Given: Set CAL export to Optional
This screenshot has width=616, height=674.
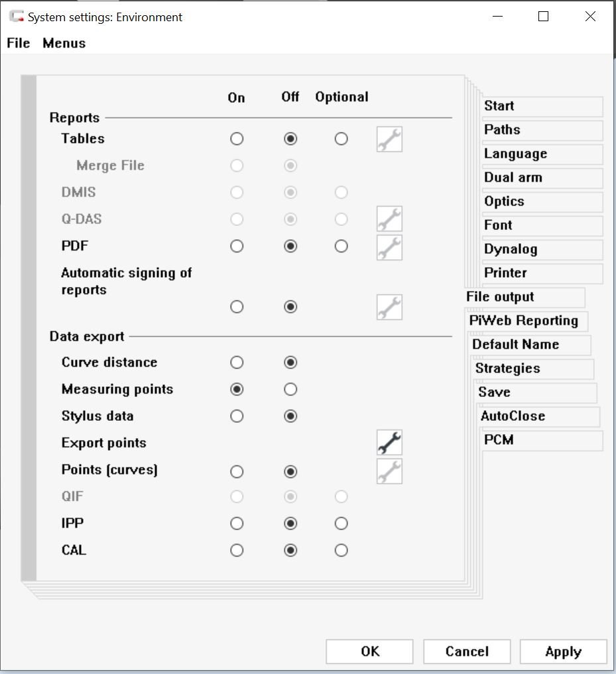Looking at the screenshot, I should click(341, 550).
